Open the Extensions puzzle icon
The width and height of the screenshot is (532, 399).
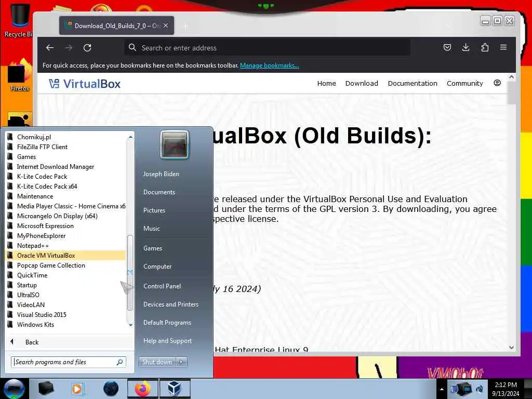tap(485, 47)
